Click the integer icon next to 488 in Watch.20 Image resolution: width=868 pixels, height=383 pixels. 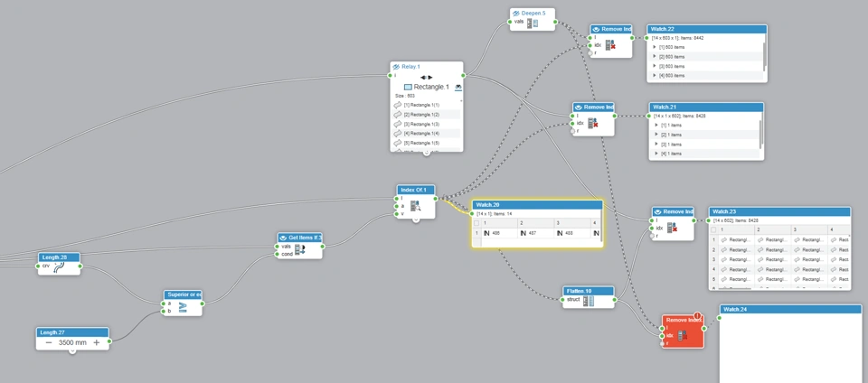coord(560,234)
